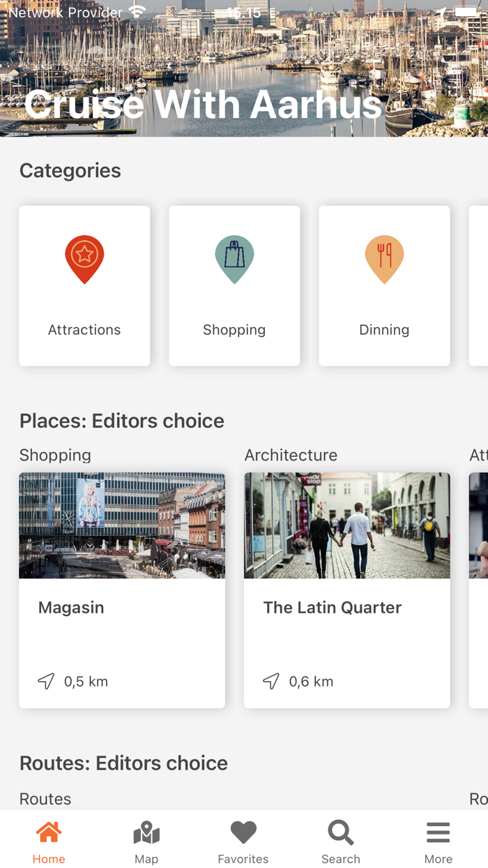Viewport: 488px width, 868px height.
Task: Open the Shopping category card label
Action: pos(234,329)
